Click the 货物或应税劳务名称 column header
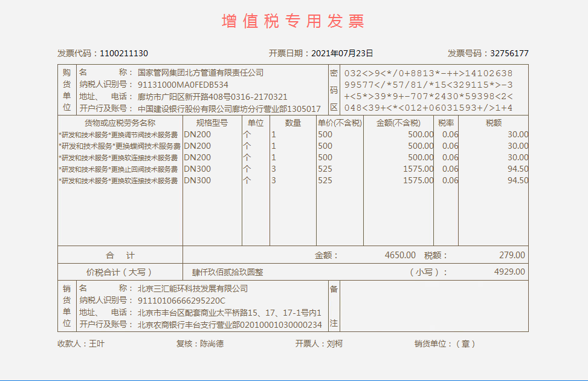Screen dimensions: 588x381 tap(120, 123)
